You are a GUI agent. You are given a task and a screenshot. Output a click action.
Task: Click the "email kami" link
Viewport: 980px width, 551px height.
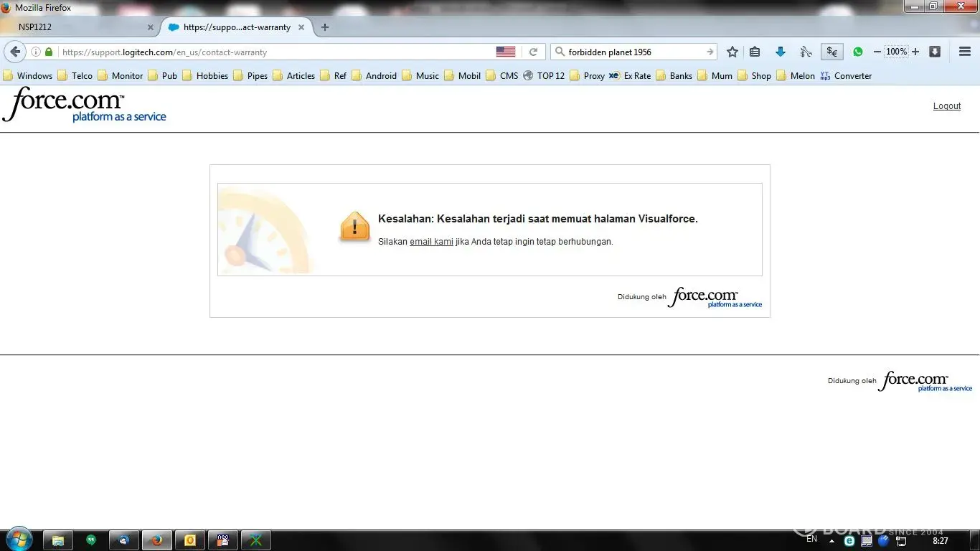pyautogui.click(x=431, y=242)
